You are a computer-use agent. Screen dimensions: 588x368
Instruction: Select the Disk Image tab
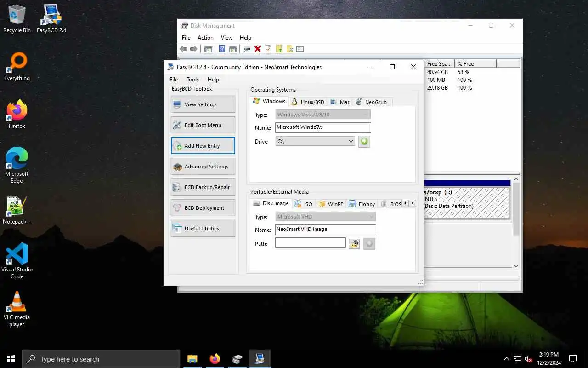click(271, 203)
